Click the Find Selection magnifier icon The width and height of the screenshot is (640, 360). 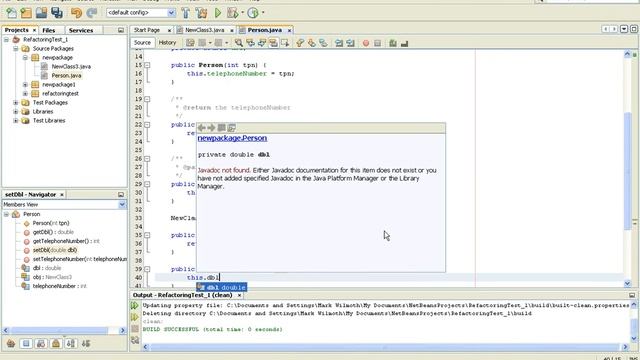[x=239, y=43]
